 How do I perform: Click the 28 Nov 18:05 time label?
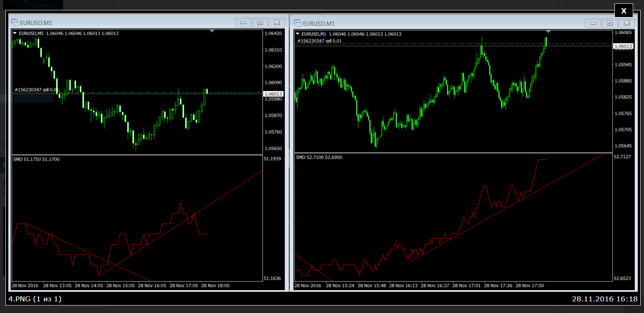pyautogui.click(x=215, y=286)
